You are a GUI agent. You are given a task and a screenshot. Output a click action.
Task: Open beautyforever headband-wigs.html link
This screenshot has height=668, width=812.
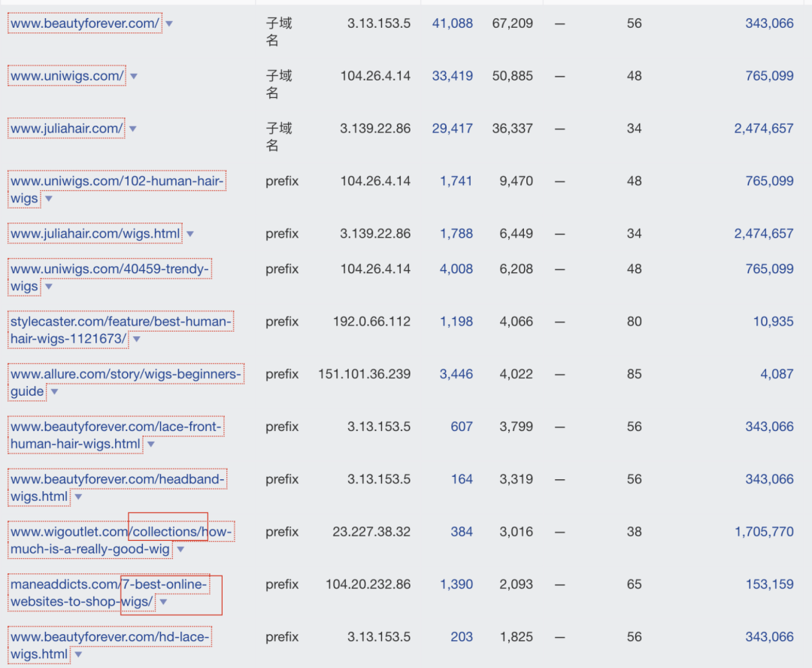tap(117, 487)
